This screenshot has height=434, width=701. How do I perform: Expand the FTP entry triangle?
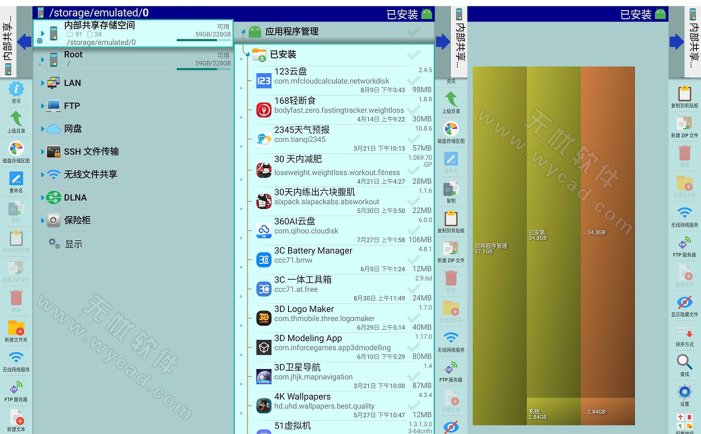pos(42,106)
